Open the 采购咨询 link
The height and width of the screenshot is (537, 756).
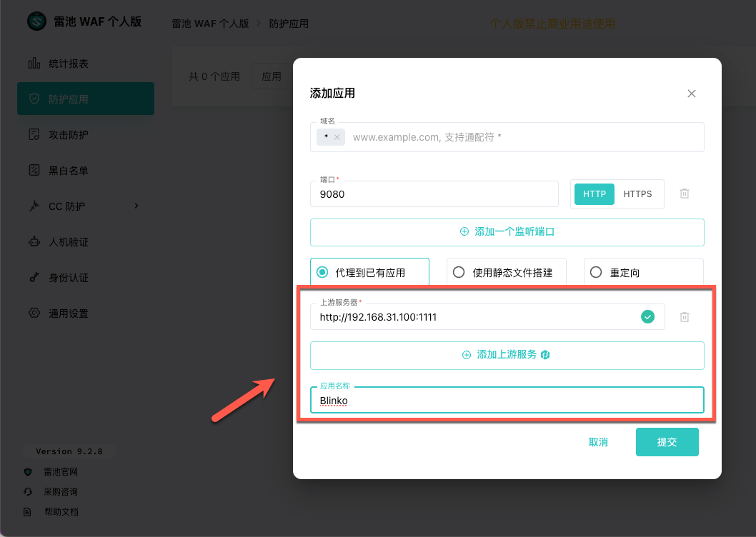click(61, 492)
